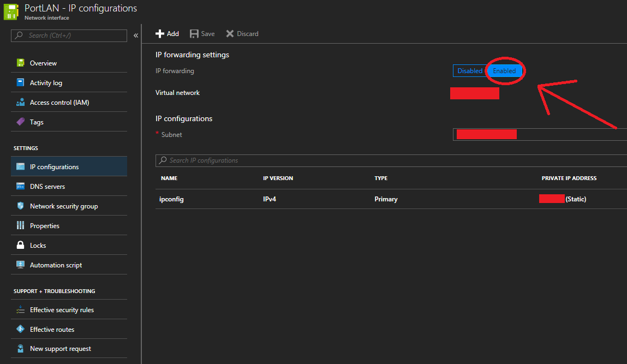627x364 pixels.
Task: Focus the Search IP configurations field
Action: [x=391, y=160]
